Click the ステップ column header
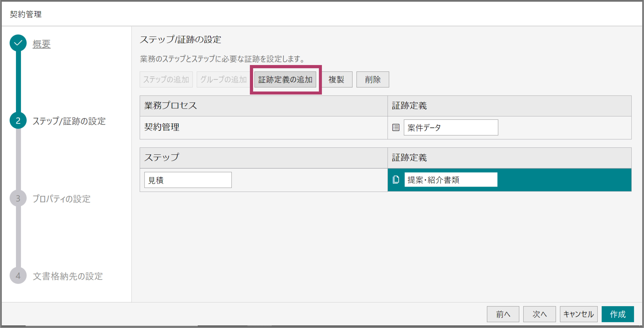The height and width of the screenshot is (328, 644). (x=264, y=158)
